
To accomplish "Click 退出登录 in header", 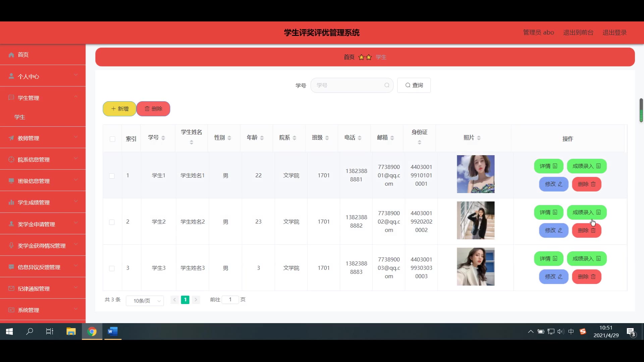I will tap(614, 33).
